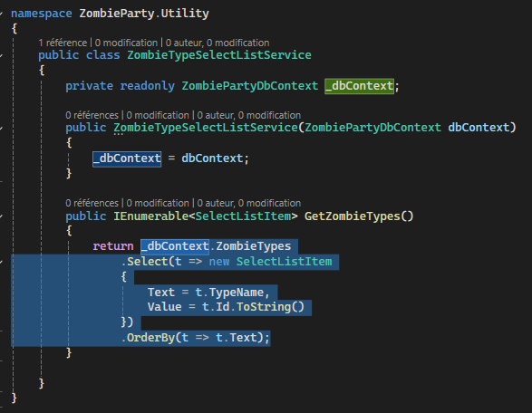
Task: Click the dbContext constructor parameter name
Action: pyautogui.click(x=479, y=128)
